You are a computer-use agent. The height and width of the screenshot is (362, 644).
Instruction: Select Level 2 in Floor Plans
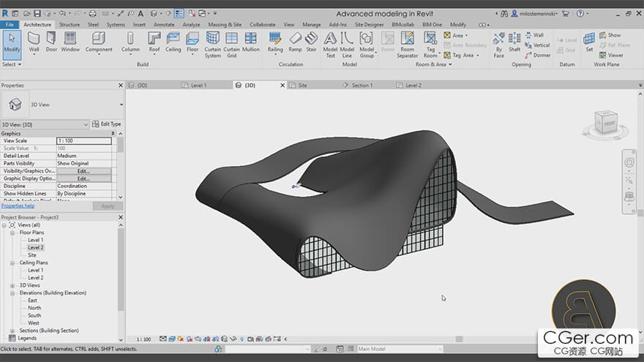coord(35,248)
